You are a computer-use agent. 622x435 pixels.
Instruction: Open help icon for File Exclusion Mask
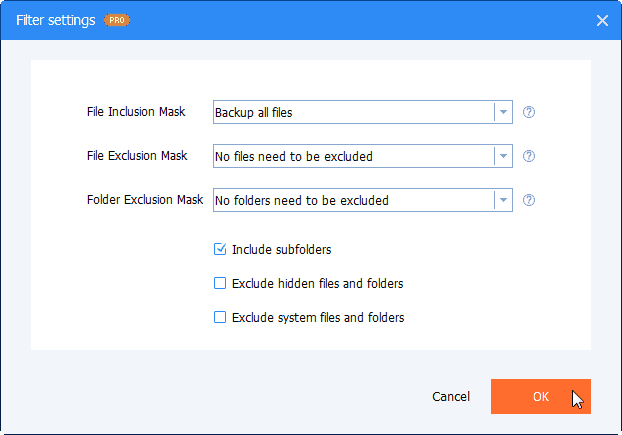(x=529, y=156)
